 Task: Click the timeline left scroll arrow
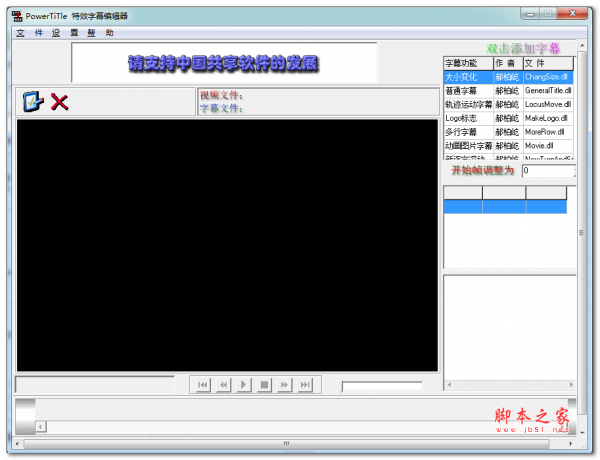[41, 426]
